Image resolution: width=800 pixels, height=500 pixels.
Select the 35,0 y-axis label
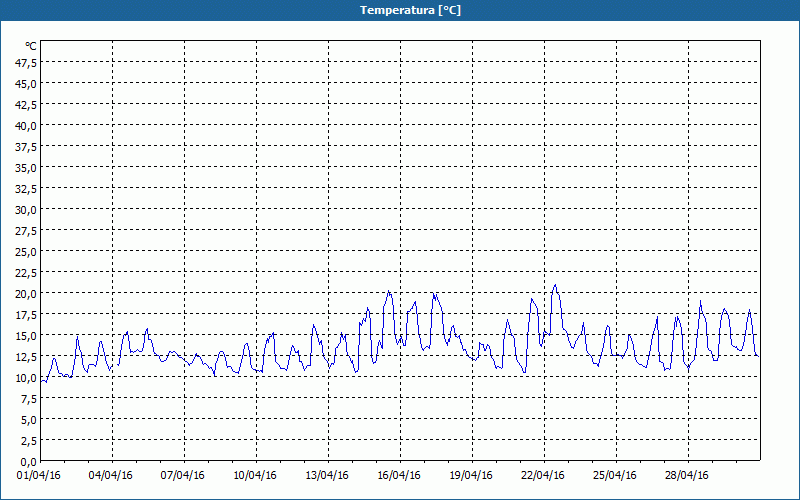[x=26, y=168]
